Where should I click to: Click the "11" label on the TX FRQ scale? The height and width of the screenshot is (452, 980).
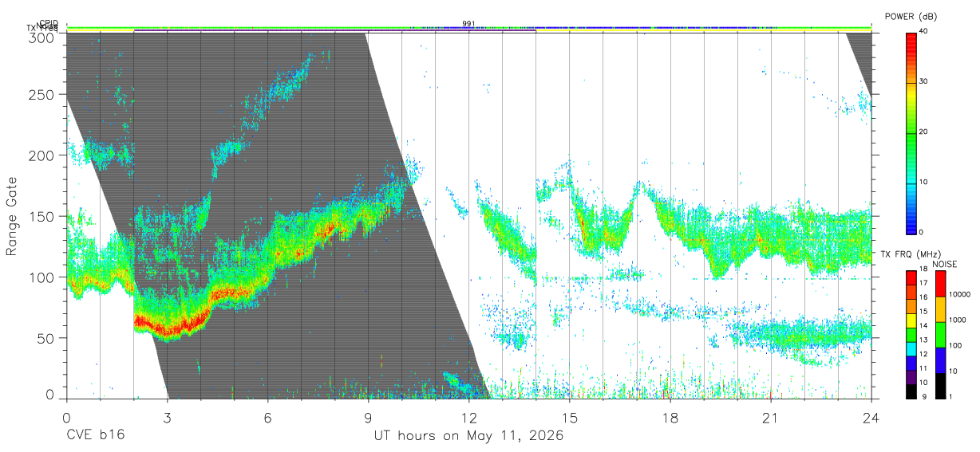[x=924, y=369]
